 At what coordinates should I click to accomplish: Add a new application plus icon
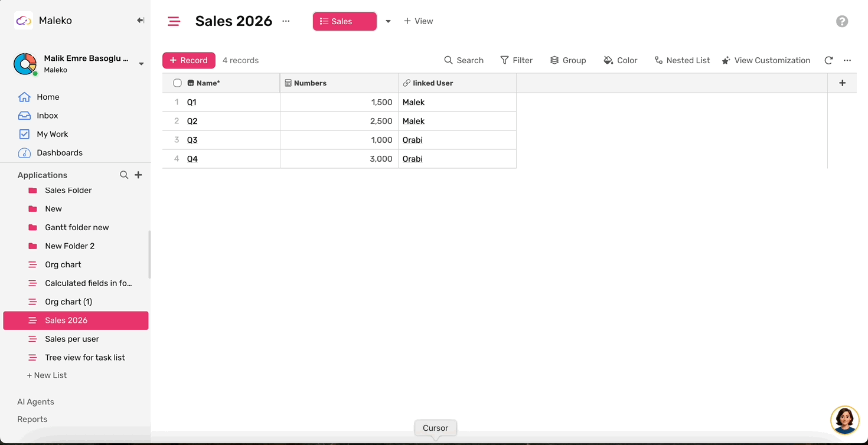click(138, 175)
